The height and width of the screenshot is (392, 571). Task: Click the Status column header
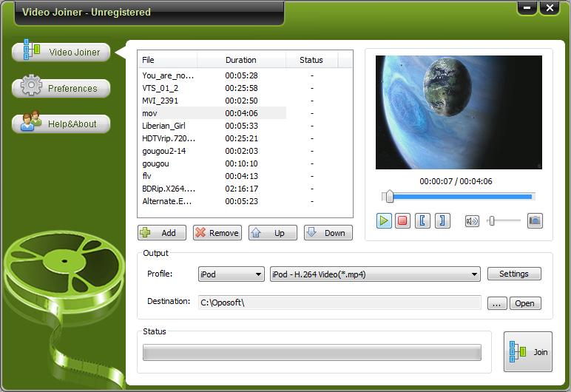pos(311,60)
